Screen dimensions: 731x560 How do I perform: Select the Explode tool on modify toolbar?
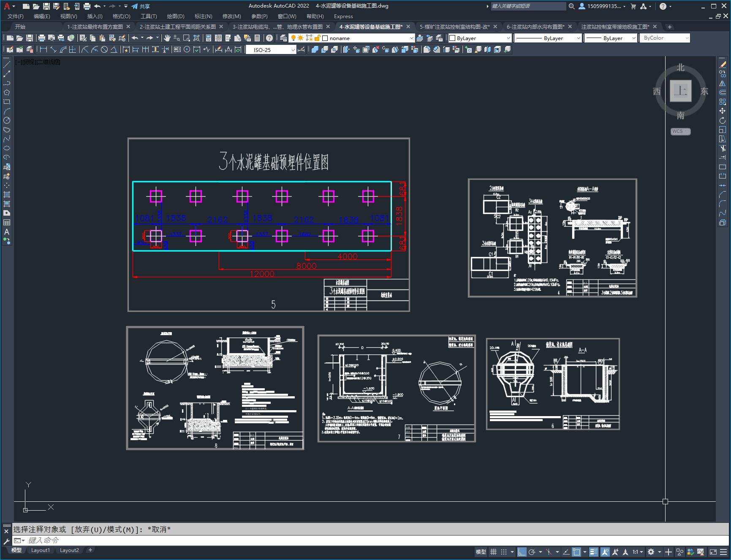[723, 222]
